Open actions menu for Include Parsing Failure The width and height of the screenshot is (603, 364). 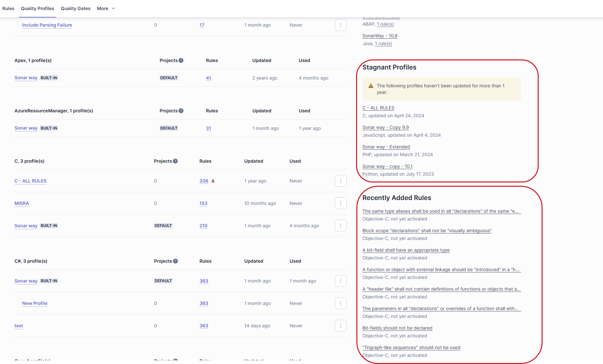pos(340,25)
